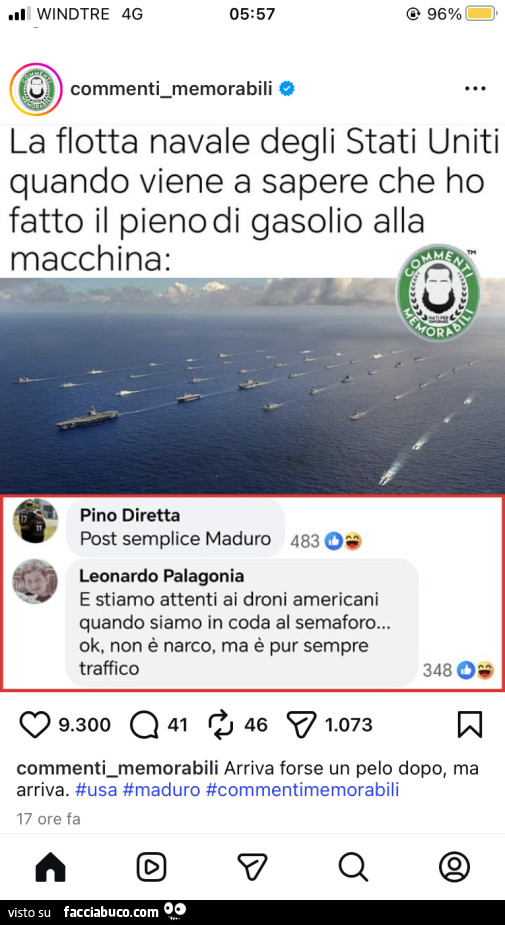Open Search from bottom navigation

(x=353, y=868)
